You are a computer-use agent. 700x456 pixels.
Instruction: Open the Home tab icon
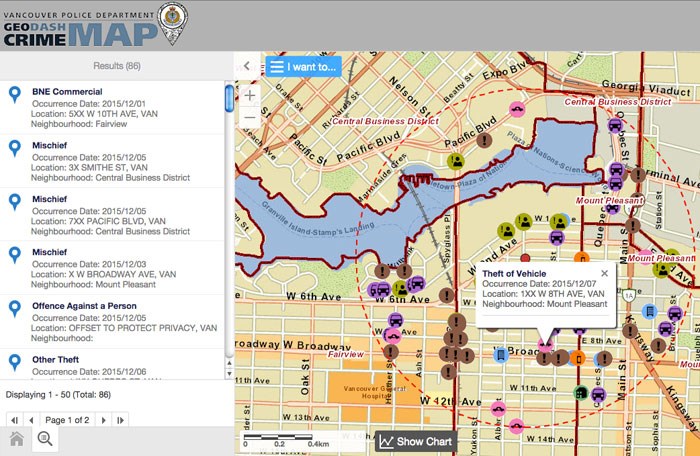(x=17, y=439)
